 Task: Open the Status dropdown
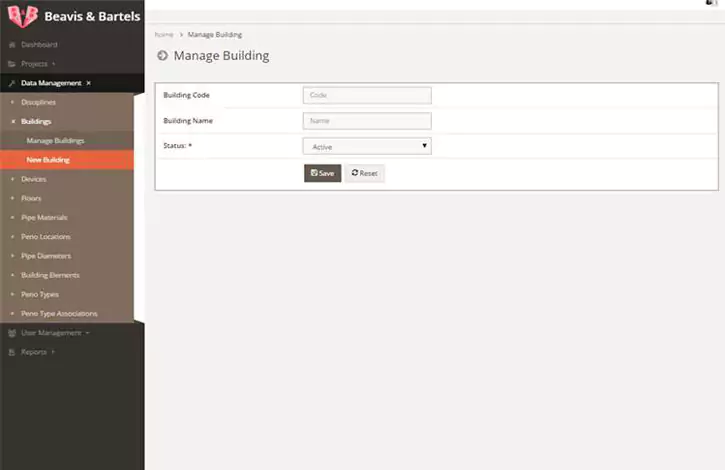tap(366, 146)
